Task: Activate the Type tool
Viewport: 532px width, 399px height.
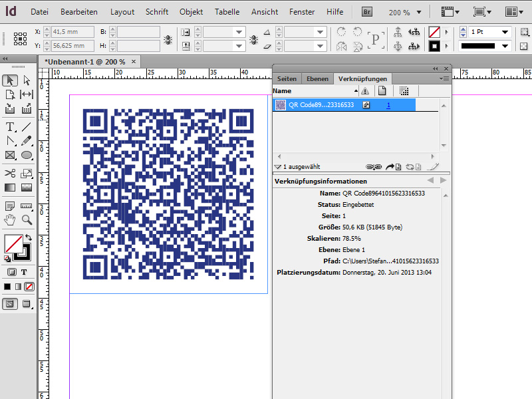Action: [x=9, y=128]
